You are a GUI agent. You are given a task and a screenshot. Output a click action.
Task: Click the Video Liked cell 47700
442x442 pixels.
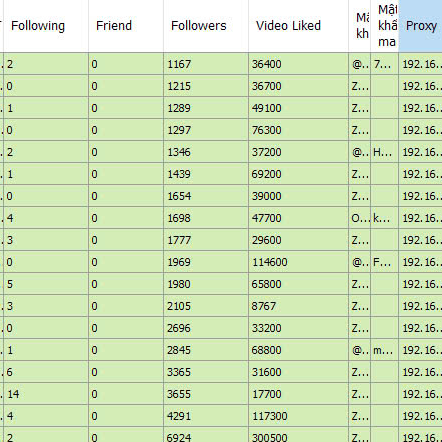click(x=298, y=218)
